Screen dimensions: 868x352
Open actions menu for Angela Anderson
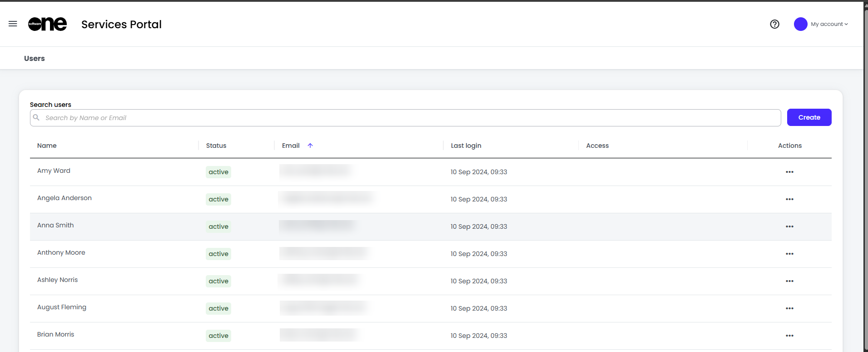[789, 199]
